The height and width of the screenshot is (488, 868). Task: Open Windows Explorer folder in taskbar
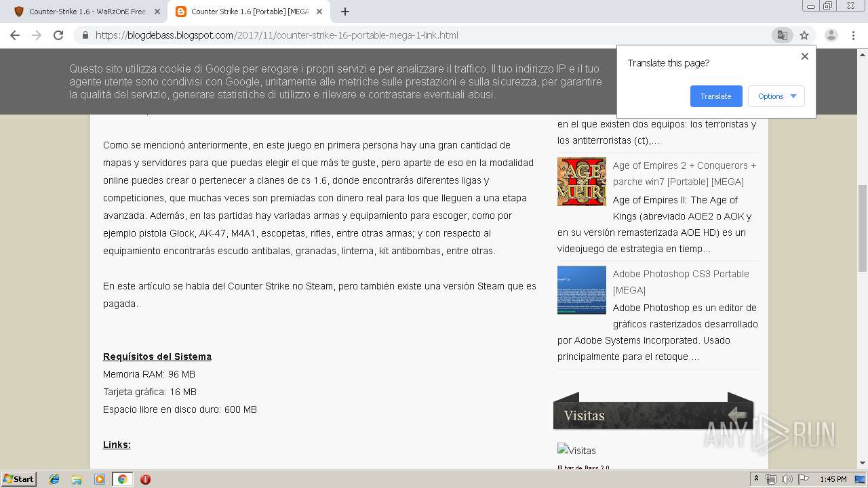(x=77, y=479)
